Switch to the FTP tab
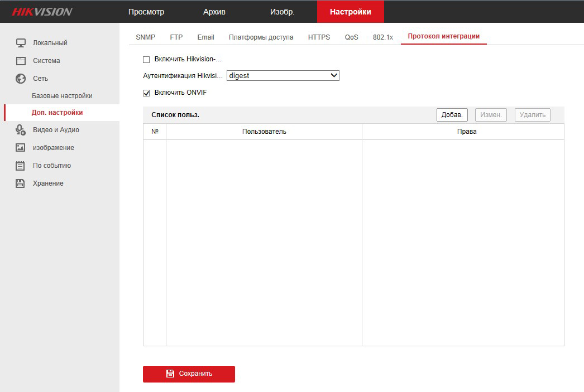Image resolution: width=584 pixels, height=392 pixels. click(x=176, y=37)
